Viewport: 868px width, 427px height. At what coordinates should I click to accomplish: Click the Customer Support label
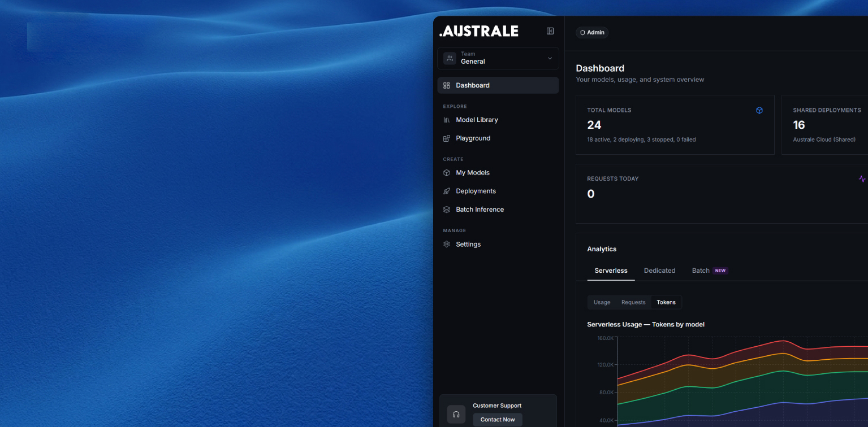tap(497, 406)
